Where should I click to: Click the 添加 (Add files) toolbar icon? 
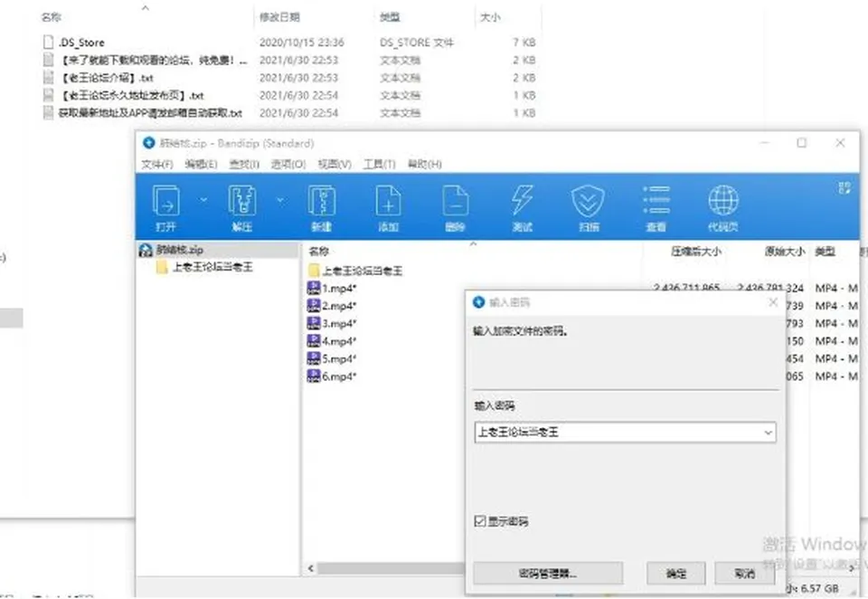[388, 201]
